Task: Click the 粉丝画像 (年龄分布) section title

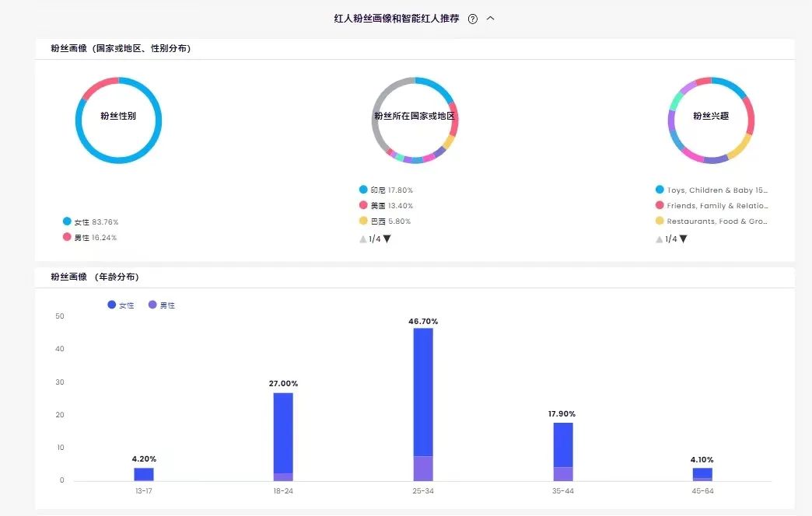Action: click(x=95, y=277)
